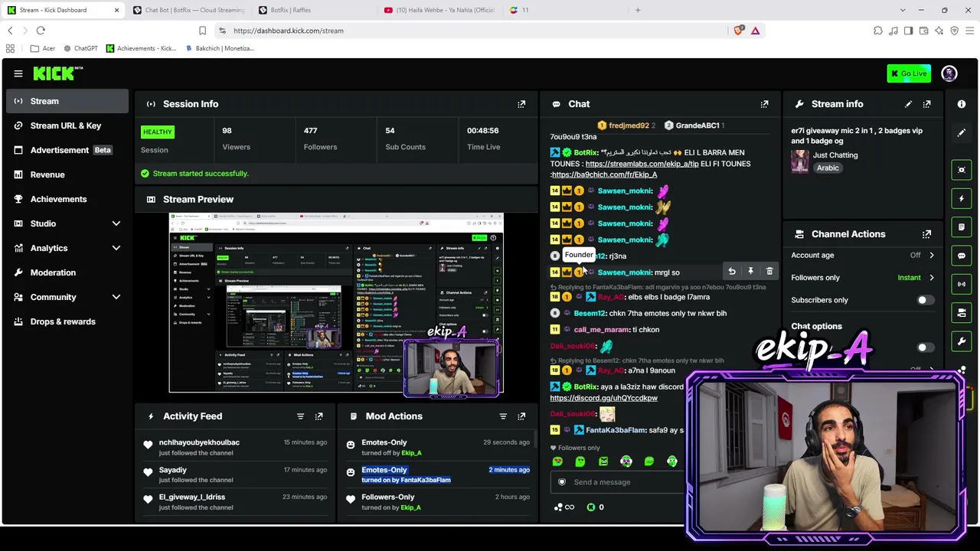980x551 pixels.
Task: Open the browser tab search dropdown
Action: [x=903, y=10]
